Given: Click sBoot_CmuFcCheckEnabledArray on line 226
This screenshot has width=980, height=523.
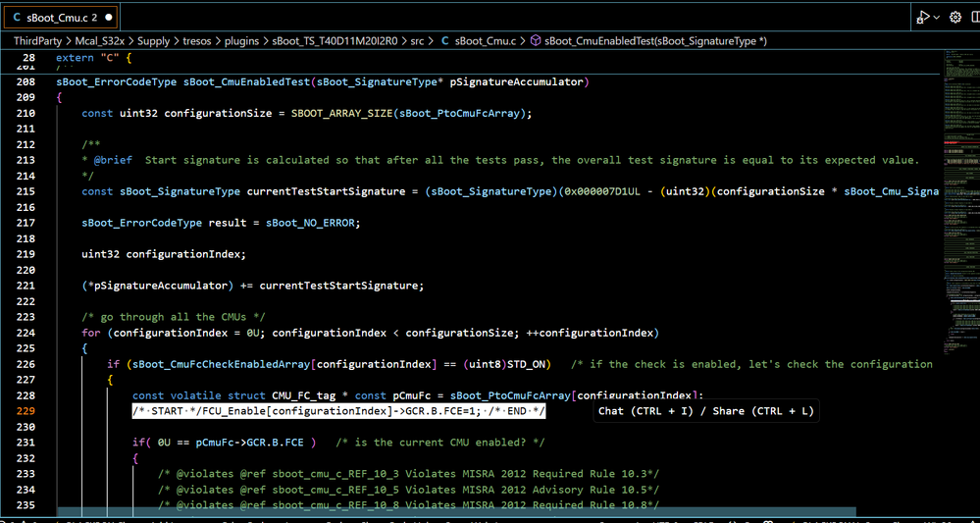Looking at the screenshot, I should pos(222,364).
